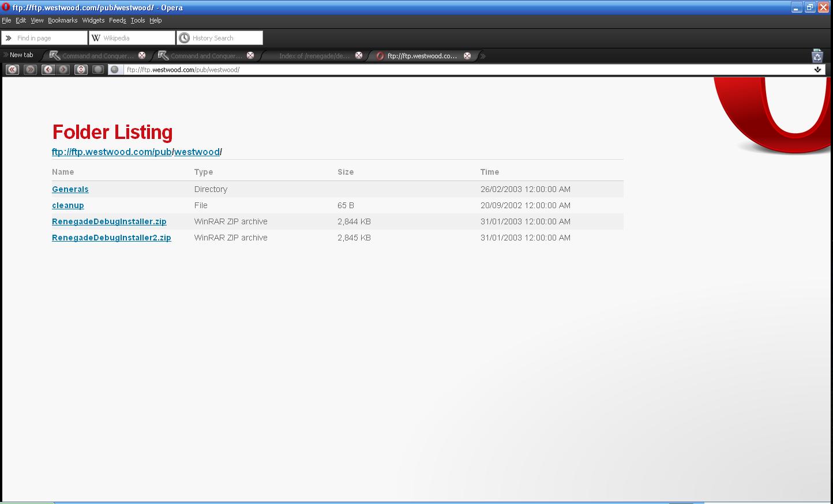Open the Bookmarks menu

pos(62,20)
